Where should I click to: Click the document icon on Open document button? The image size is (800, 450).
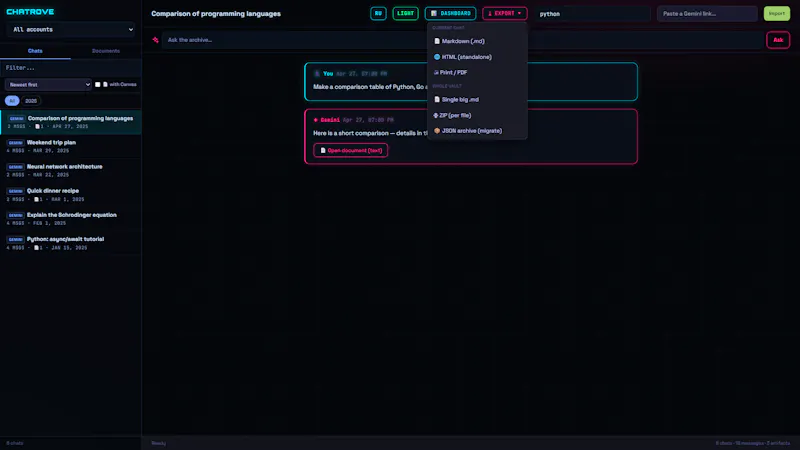click(323, 151)
